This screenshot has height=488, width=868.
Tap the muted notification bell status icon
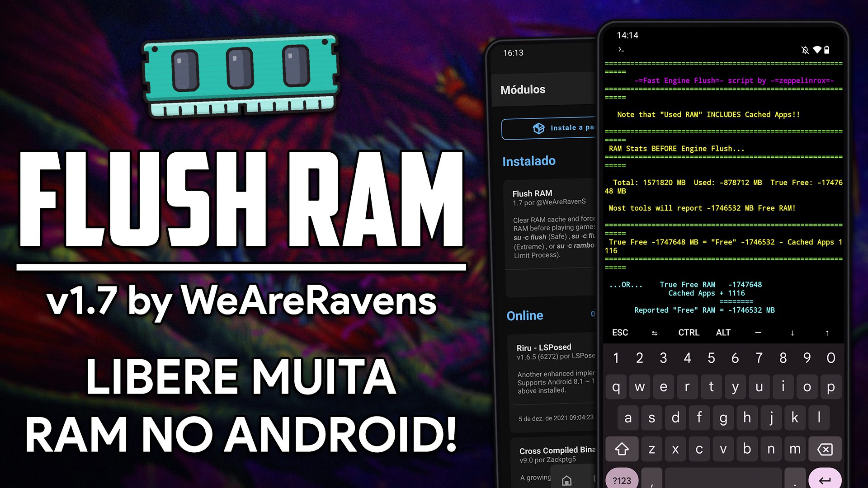pyautogui.click(x=805, y=50)
